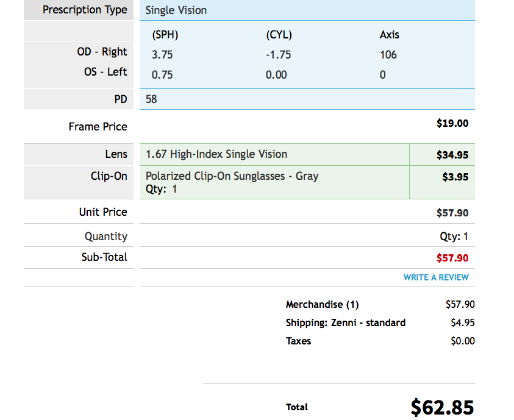Click Polarized Clip-On Sunglasses - Gray item
514x420 pixels.
tap(232, 176)
